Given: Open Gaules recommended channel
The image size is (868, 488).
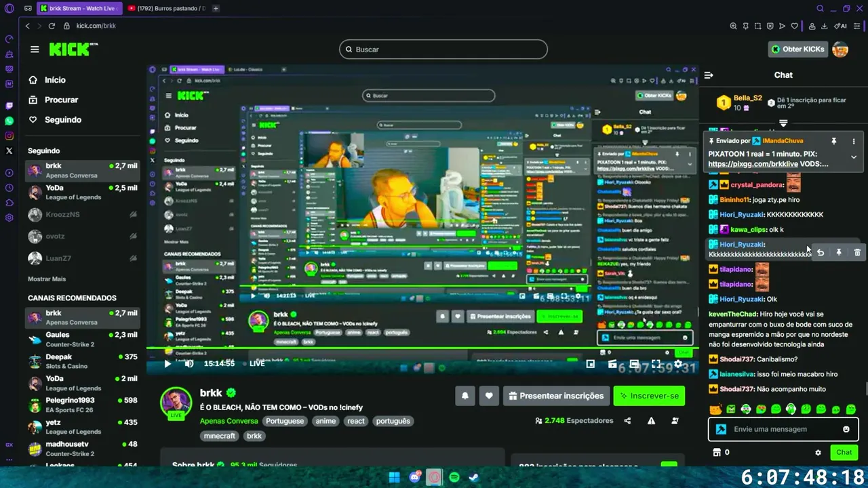Looking at the screenshot, I should tap(83, 340).
